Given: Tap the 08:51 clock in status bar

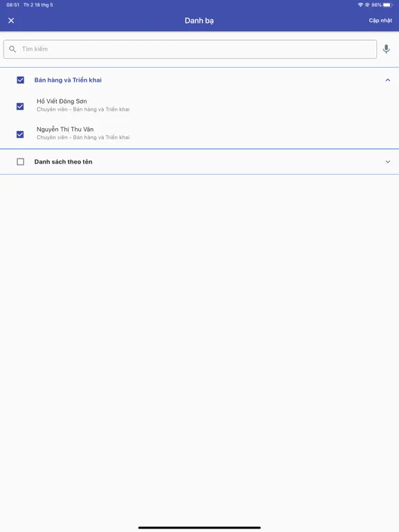Looking at the screenshot, I should pyautogui.click(x=13, y=5).
